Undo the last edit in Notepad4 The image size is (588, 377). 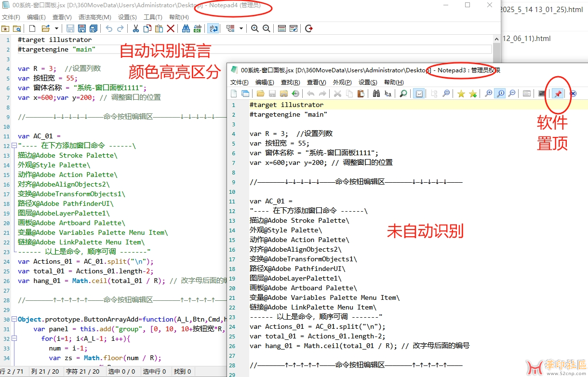click(x=109, y=28)
